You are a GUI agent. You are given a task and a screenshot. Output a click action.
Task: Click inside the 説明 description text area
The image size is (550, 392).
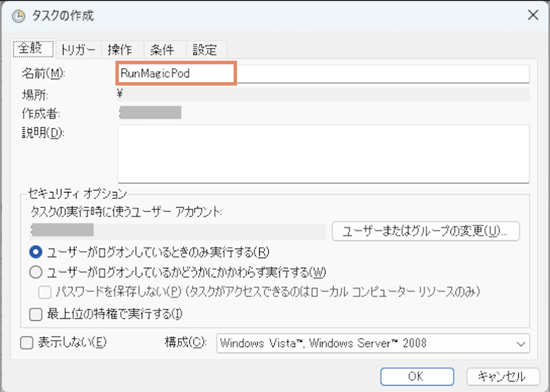(x=323, y=153)
